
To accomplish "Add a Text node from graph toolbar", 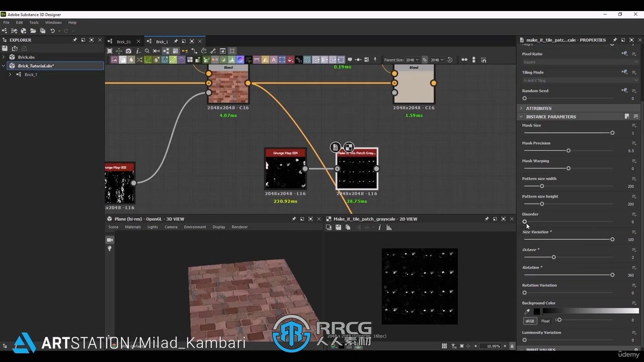I will coord(273,60).
